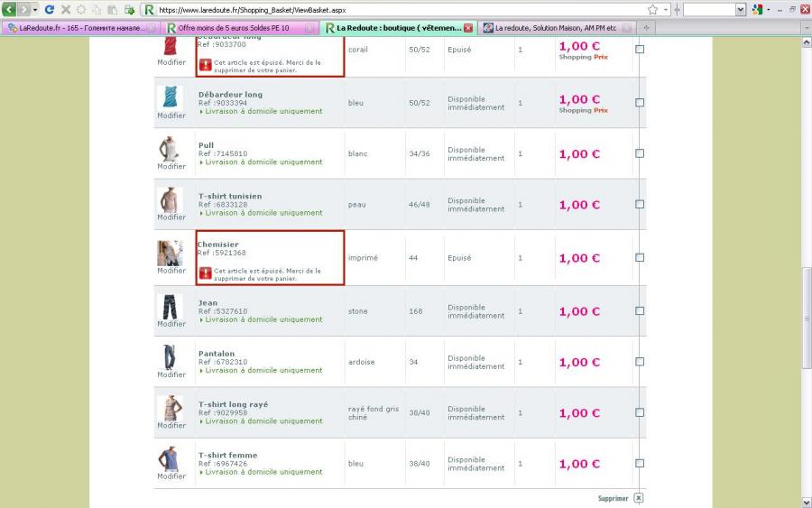
Task: Open the tab list dropdown at far right
Action: click(806, 28)
